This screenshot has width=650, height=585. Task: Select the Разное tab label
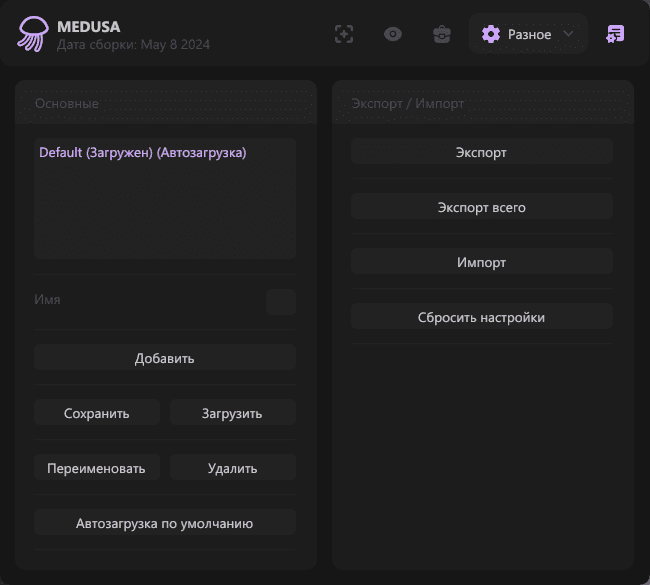pyautogui.click(x=529, y=34)
